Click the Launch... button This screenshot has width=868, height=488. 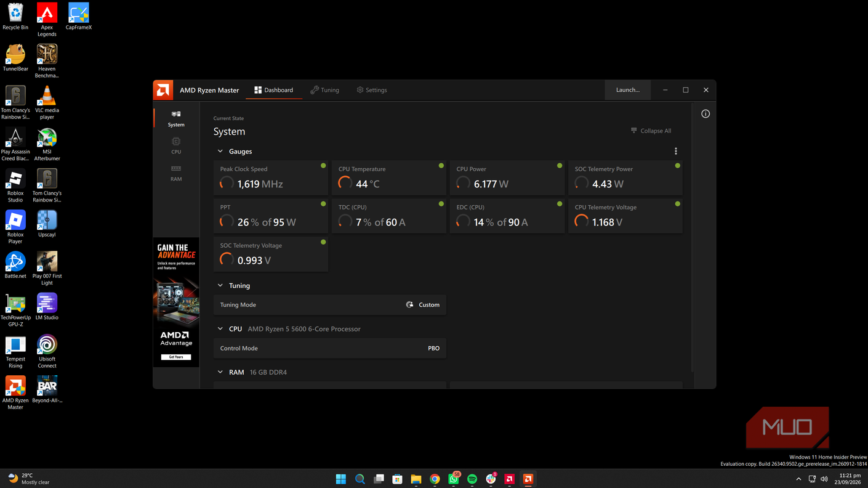click(628, 90)
